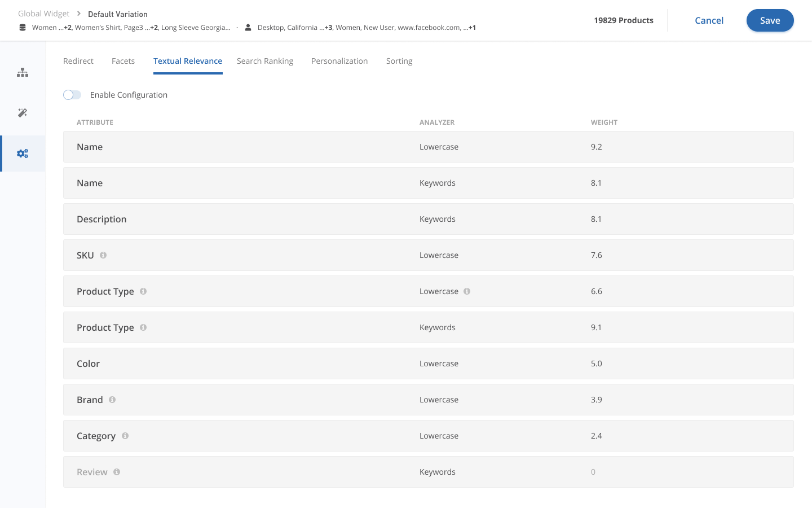This screenshot has height=508, width=812.
Task: Click the info icon next to SKU
Action: coord(103,255)
